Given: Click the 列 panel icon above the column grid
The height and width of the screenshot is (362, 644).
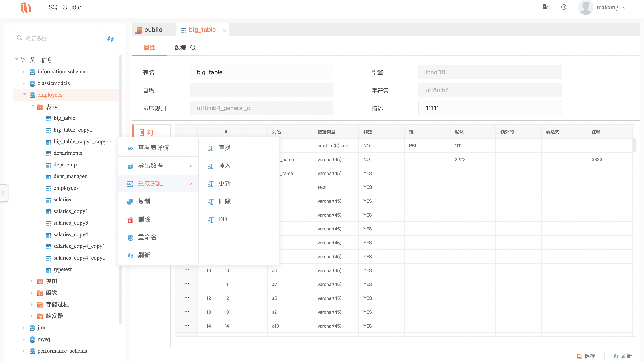Looking at the screenshot, I should 143,133.
